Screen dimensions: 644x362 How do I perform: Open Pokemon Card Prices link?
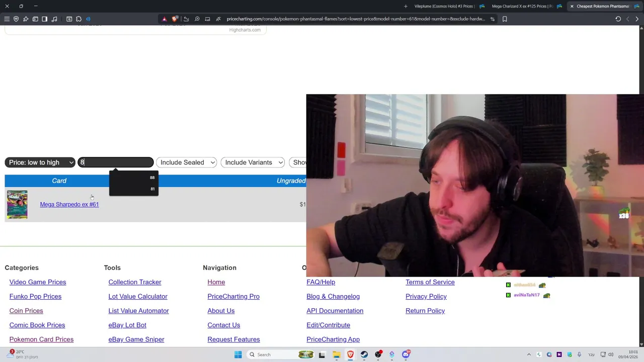click(x=41, y=339)
